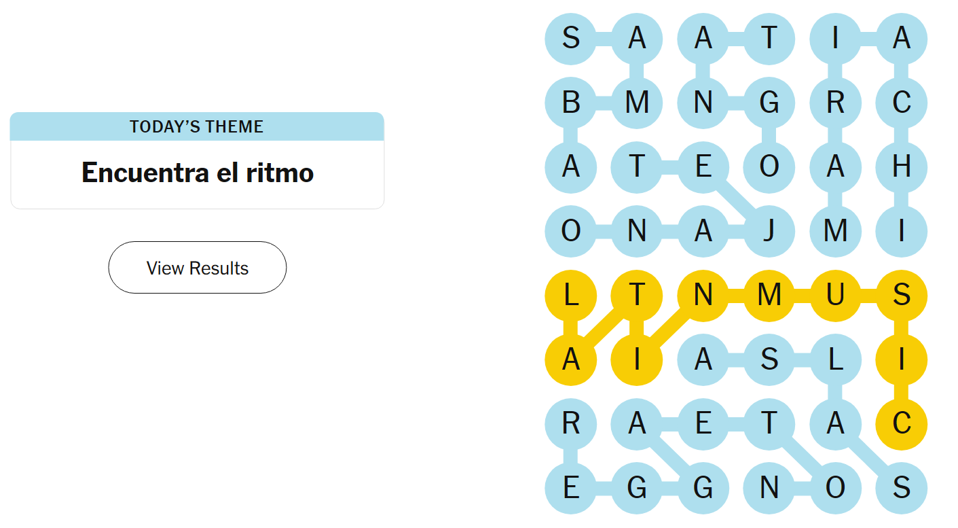This screenshot has height=528, width=958.
Task: Click the letter E between T and O
Action: pos(703,167)
